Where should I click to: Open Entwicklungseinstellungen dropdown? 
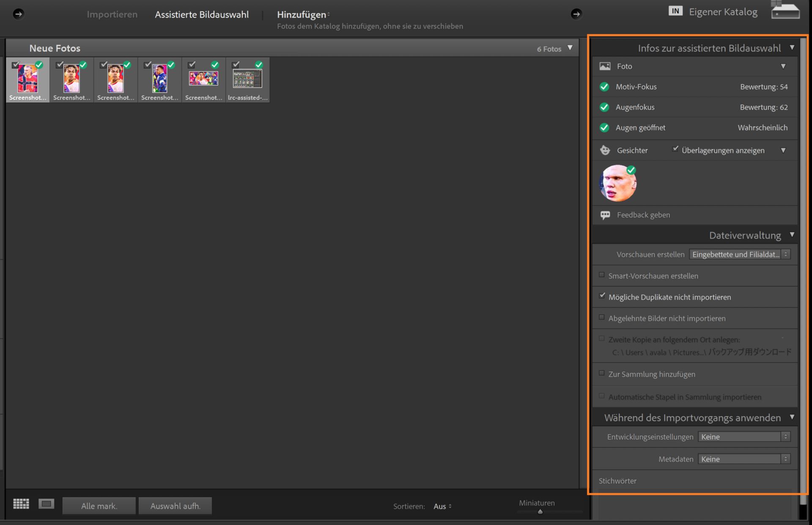(744, 437)
